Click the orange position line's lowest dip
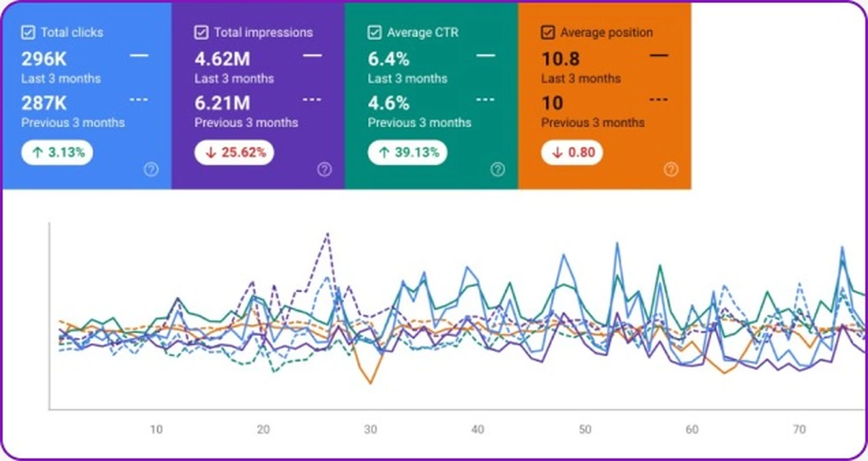This screenshot has height=461, width=868. [371, 383]
